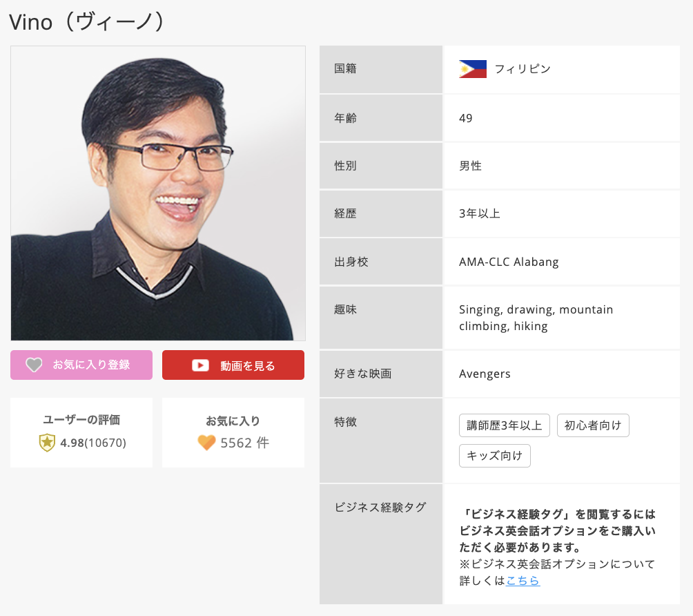Select the キッズ向け tag
This screenshot has width=693, height=616.
494,456
